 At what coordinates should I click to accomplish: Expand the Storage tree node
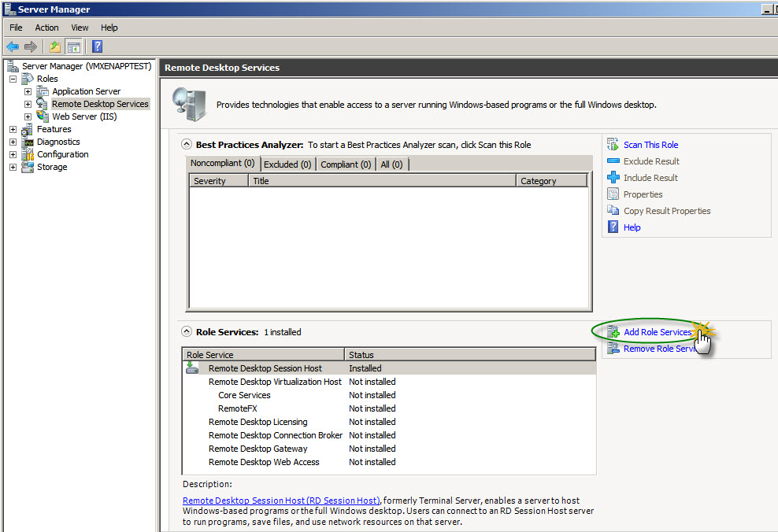tap(13, 167)
